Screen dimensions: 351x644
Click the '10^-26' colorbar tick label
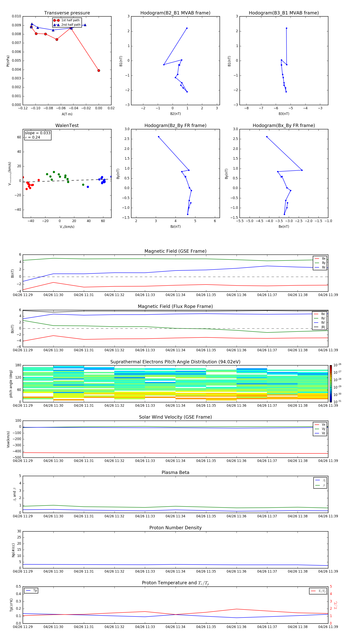pyautogui.click(x=337, y=365)
